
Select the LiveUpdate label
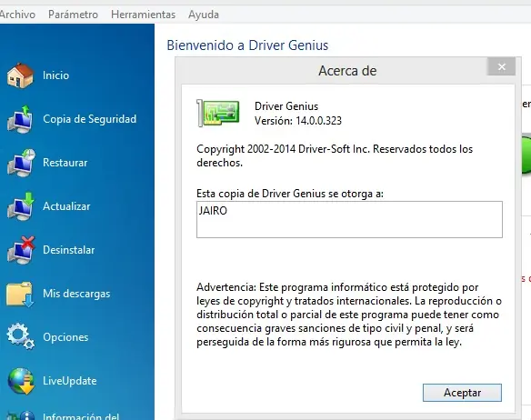coord(70,381)
